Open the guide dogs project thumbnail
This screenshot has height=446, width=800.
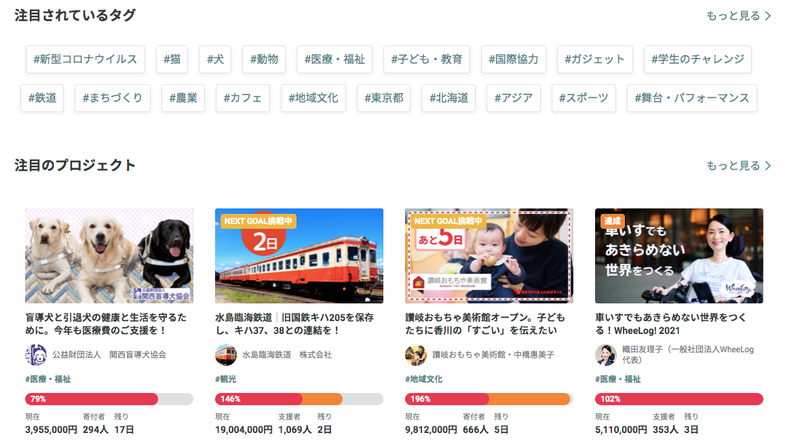(x=109, y=256)
